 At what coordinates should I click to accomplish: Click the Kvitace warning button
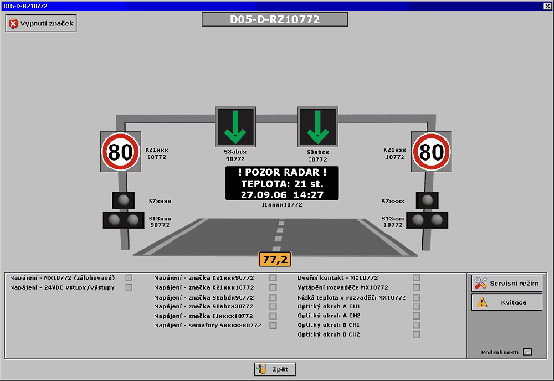click(507, 303)
